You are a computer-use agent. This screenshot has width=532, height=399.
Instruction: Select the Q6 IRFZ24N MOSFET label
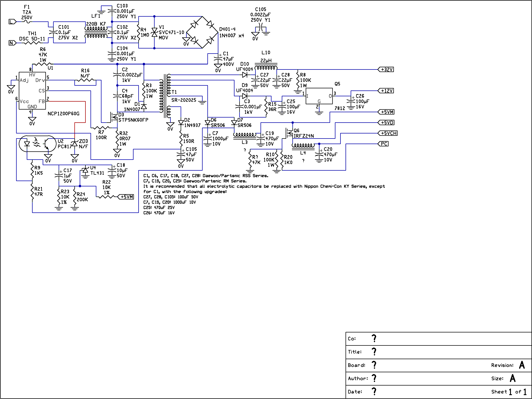point(304,133)
